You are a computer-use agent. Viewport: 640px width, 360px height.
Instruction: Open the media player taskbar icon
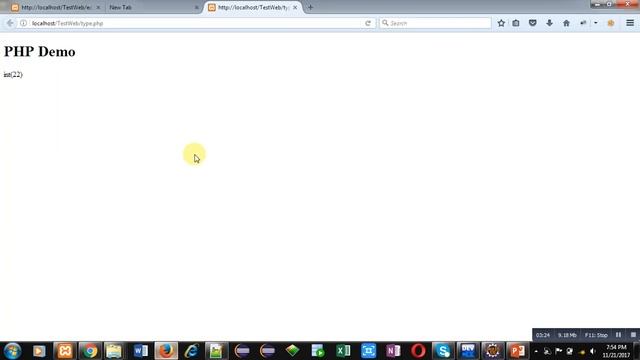tap(39, 351)
